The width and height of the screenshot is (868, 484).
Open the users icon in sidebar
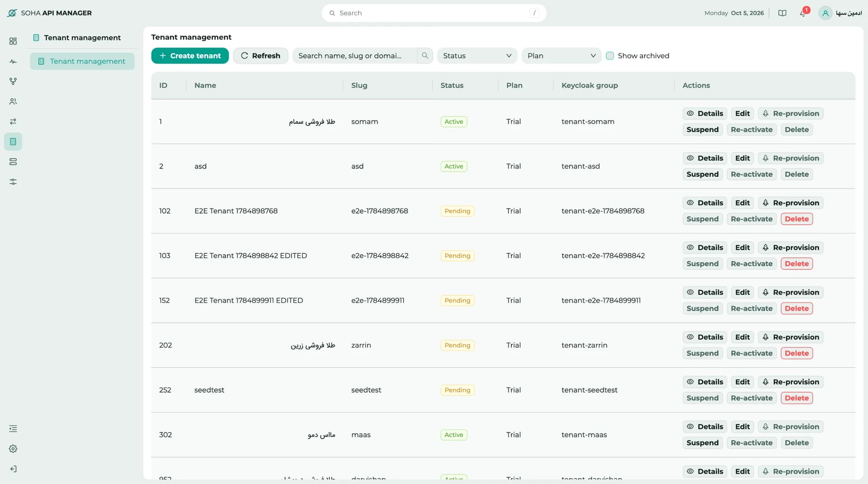[13, 101]
